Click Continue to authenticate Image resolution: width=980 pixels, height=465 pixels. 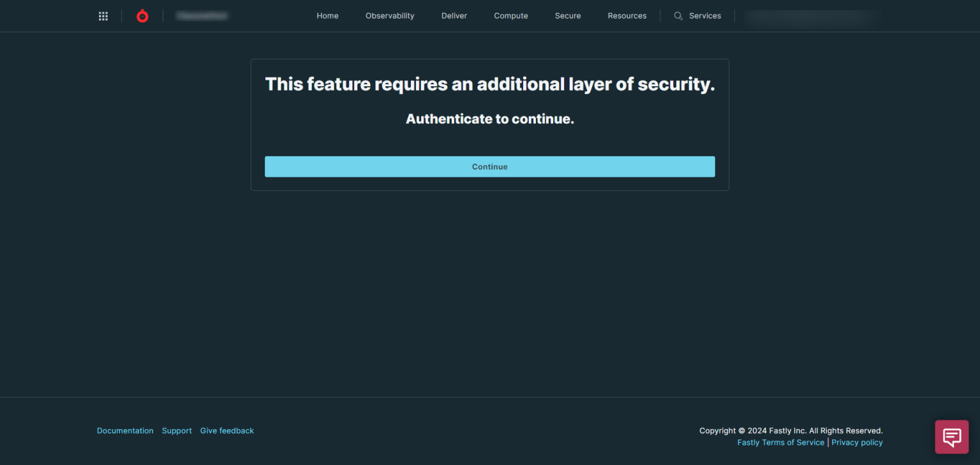(489, 166)
